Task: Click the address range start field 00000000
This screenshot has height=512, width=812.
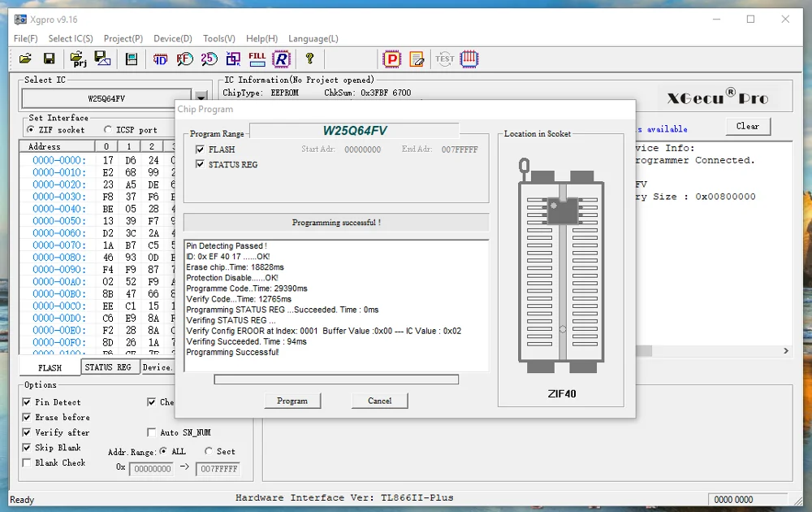Action: pos(153,469)
